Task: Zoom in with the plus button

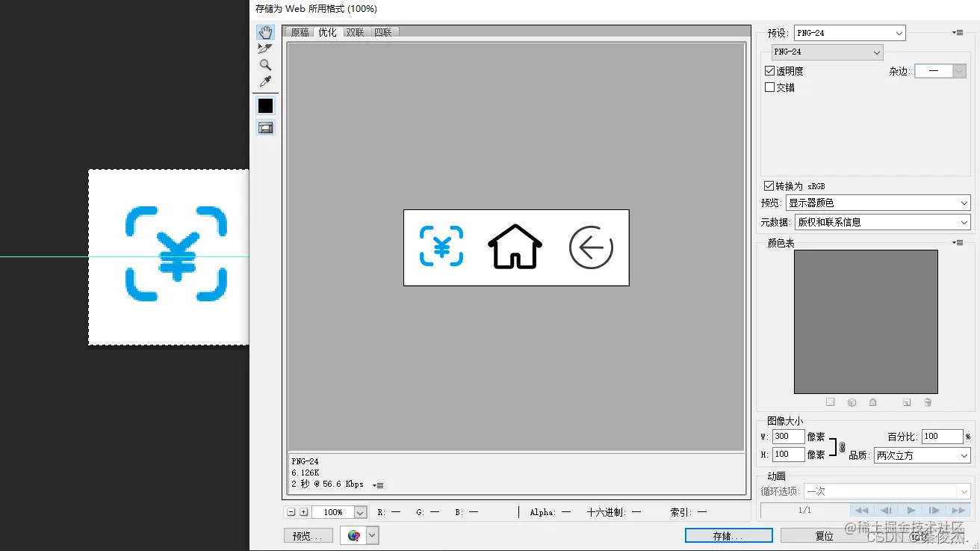Action: (x=303, y=512)
